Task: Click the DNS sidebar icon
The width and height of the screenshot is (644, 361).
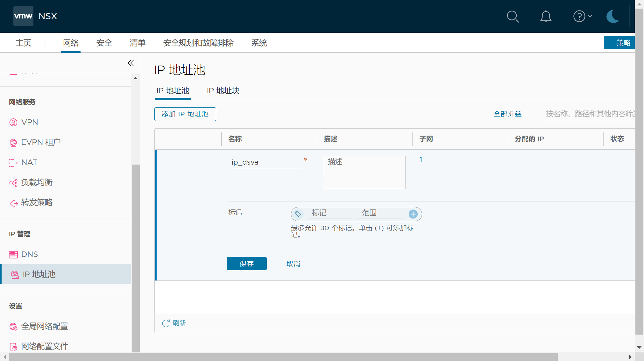Action: coord(13,255)
